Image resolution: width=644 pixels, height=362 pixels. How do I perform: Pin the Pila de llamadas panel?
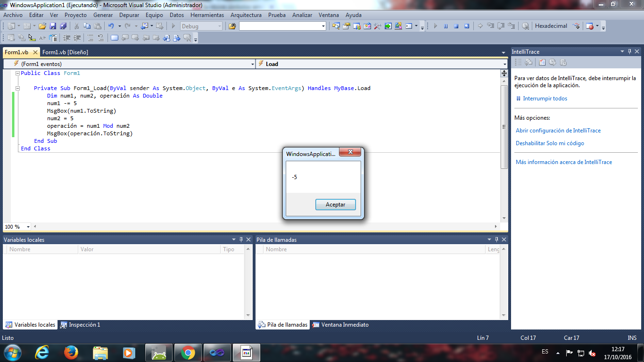pos(496,240)
